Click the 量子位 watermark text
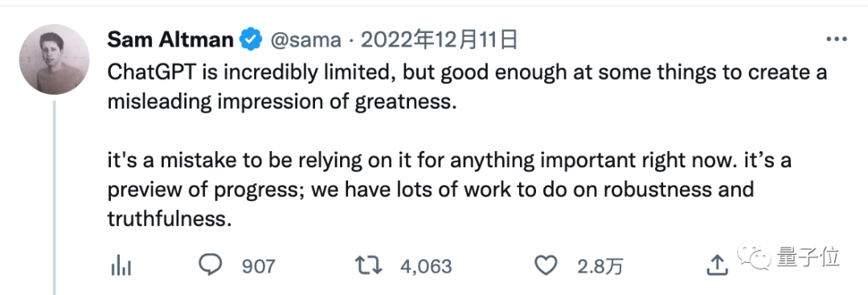 tap(808, 256)
